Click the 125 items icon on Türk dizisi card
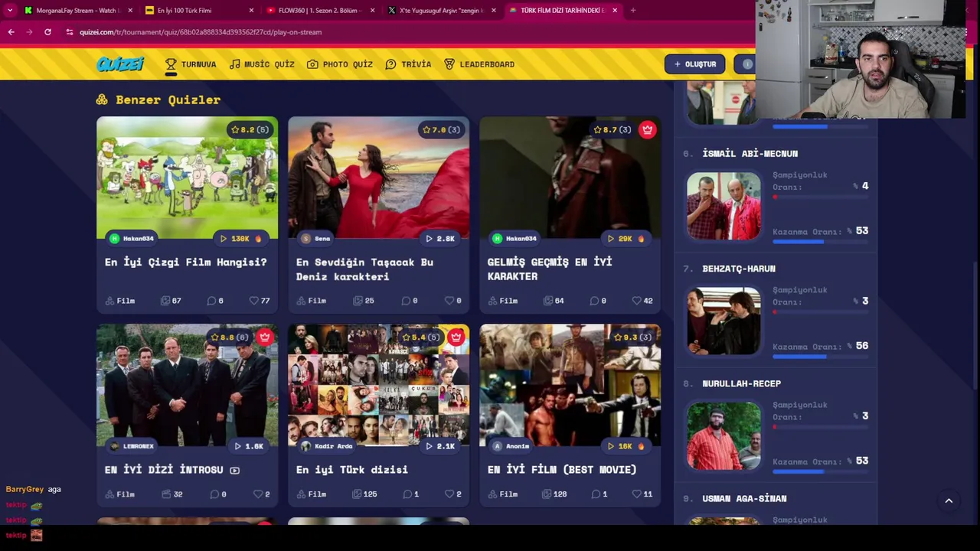The width and height of the screenshot is (980, 551). [x=364, y=494]
